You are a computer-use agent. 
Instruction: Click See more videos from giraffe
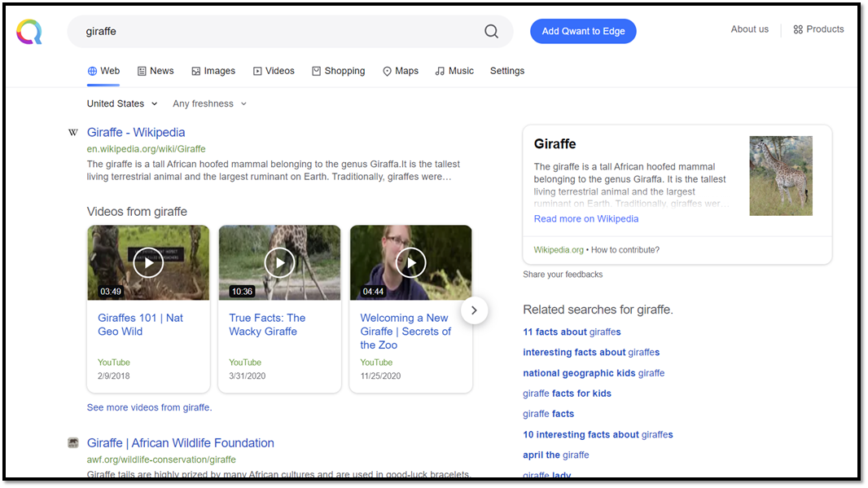150,407
